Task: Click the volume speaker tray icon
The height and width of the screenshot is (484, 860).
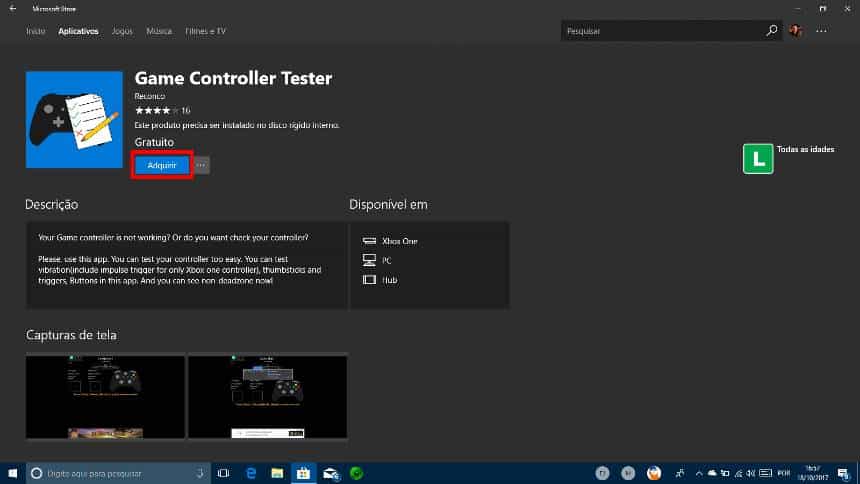Action: click(751, 473)
